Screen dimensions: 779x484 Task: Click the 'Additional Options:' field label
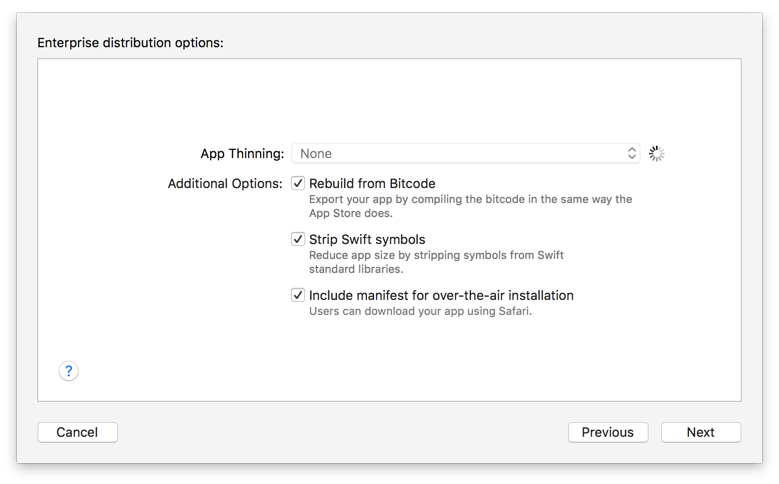pyautogui.click(x=225, y=183)
